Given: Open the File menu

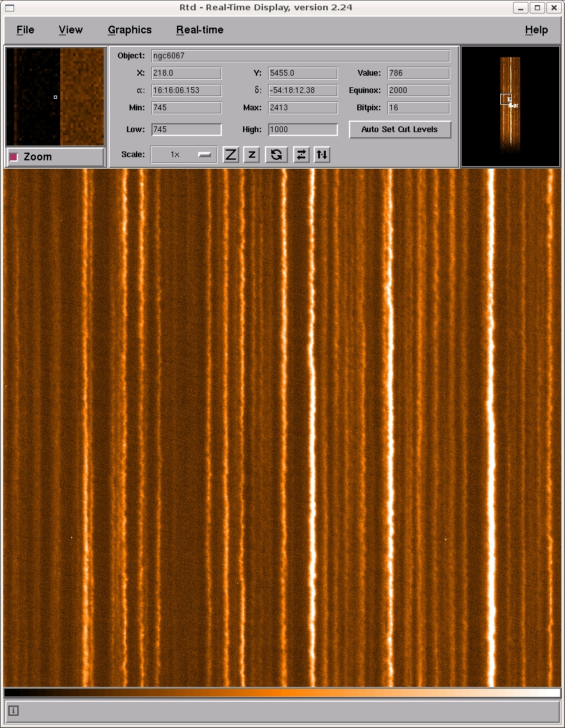Looking at the screenshot, I should click(26, 30).
